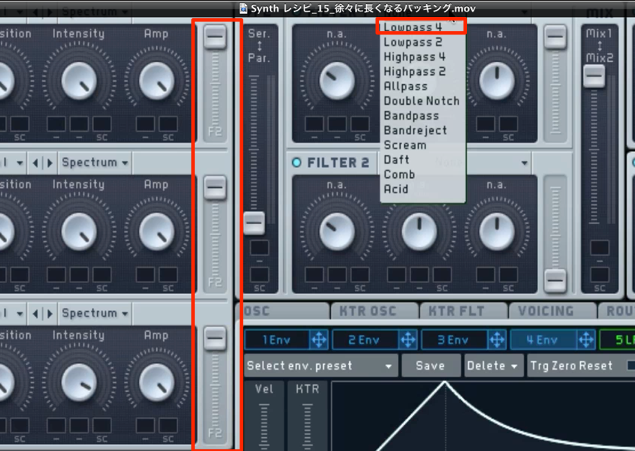Open the bottom oscillator Spectrum mode dropdown
635x451 pixels.
[95, 313]
